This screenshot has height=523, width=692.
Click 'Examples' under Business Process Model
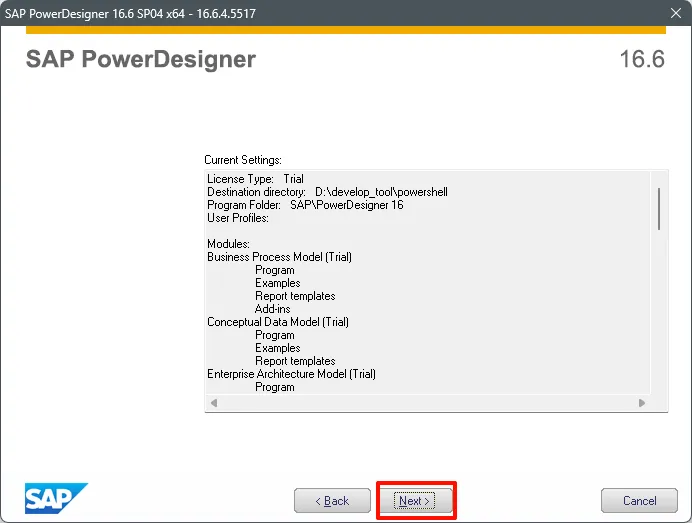click(x=278, y=283)
